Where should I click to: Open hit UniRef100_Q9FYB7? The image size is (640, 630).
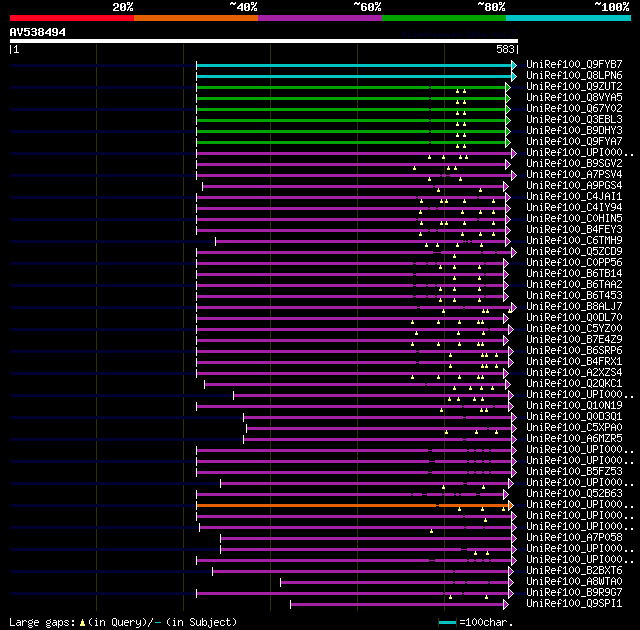click(574, 64)
